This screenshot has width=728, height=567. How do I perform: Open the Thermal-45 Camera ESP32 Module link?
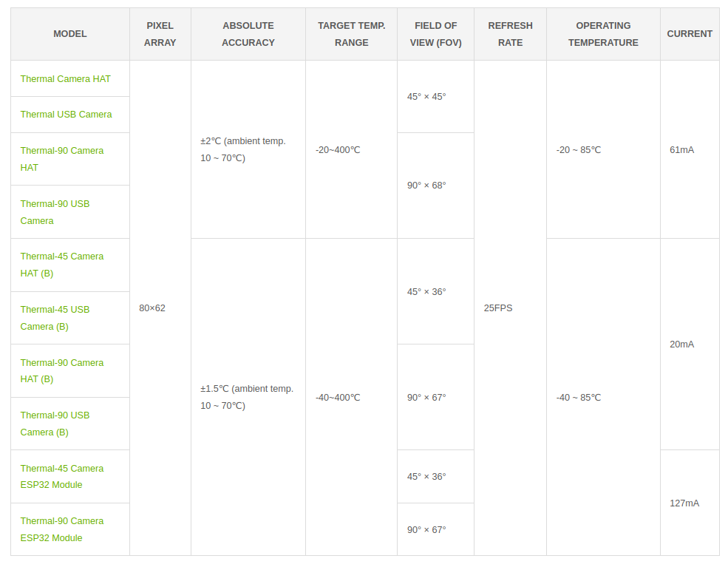click(62, 477)
